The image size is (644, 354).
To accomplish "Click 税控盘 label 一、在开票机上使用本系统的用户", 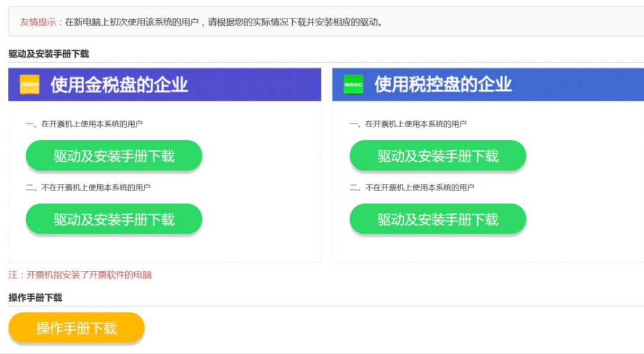I will pyautogui.click(x=408, y=124).
